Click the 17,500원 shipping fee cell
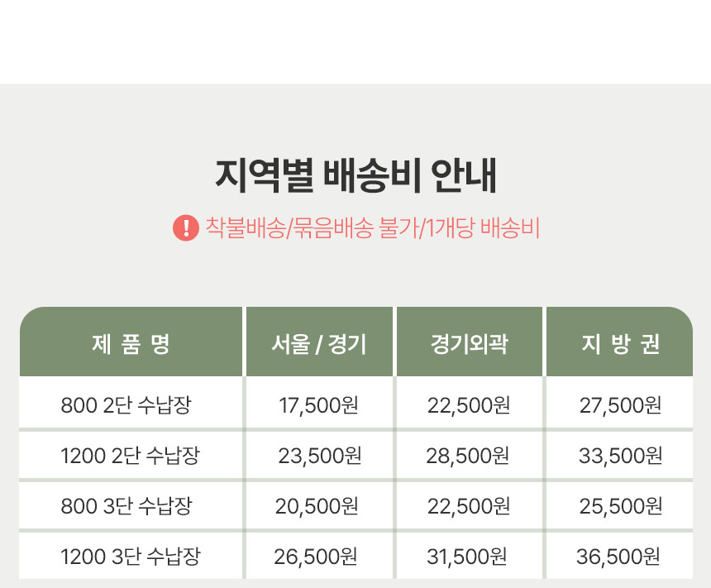Screen dimensions: 711x588 pos(318,405)
